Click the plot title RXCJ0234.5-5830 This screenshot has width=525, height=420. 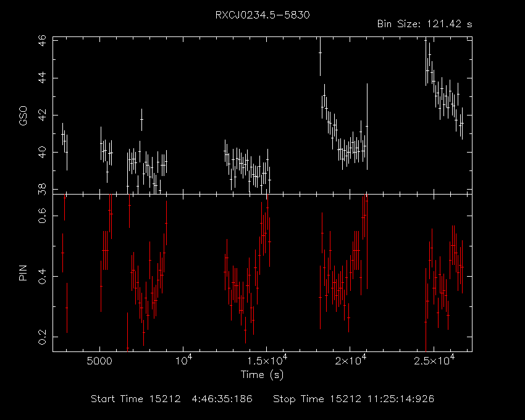pyautogui.click(x=262, y=15)
